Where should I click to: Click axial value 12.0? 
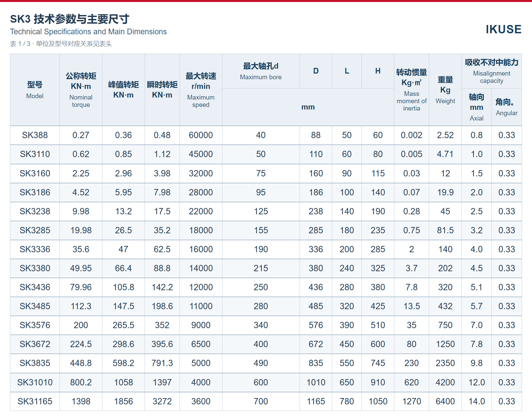coord(476,382)
